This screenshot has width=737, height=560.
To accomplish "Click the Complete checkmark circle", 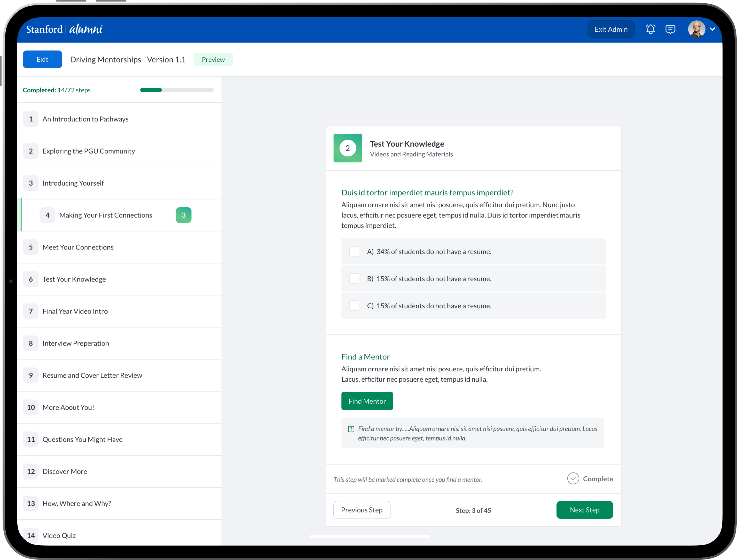I will pyautogui.click(x=573, y=479).
